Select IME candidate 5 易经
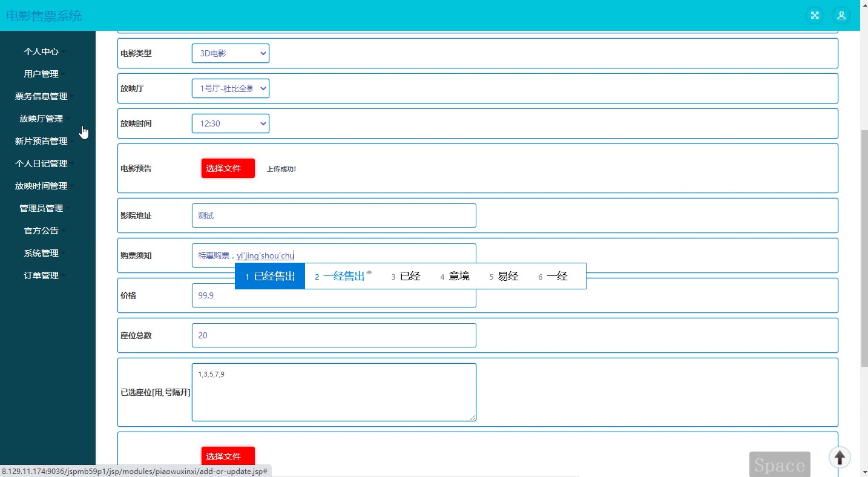The height and width of the screenshot is (477, 868). (504, 277)
